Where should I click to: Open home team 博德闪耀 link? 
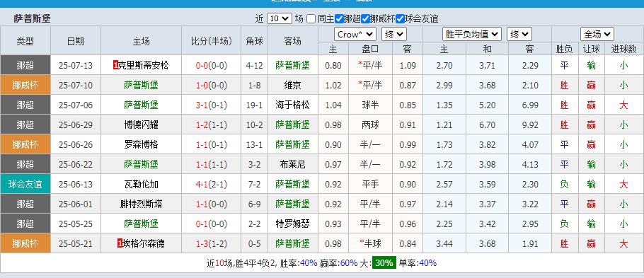click(141, 124)
